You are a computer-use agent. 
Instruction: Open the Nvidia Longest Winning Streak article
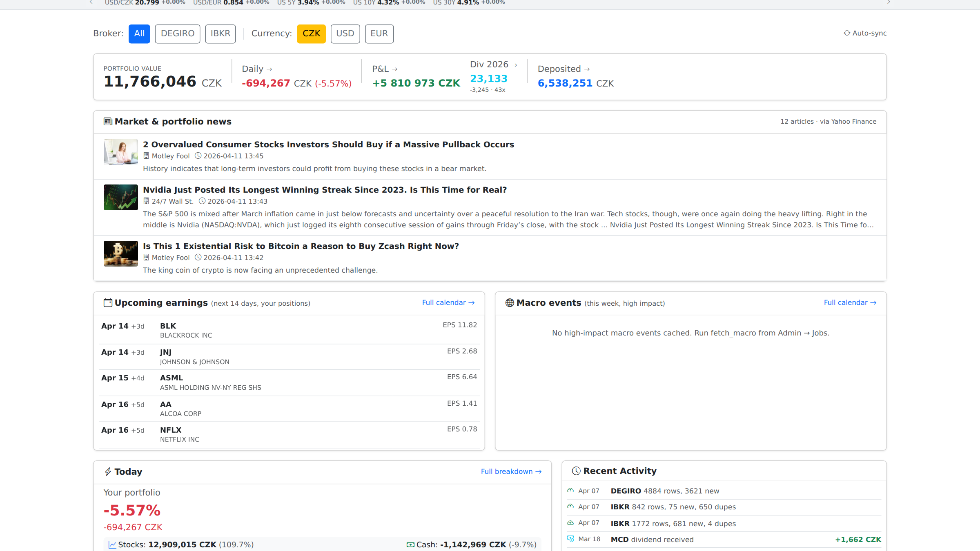325,190
